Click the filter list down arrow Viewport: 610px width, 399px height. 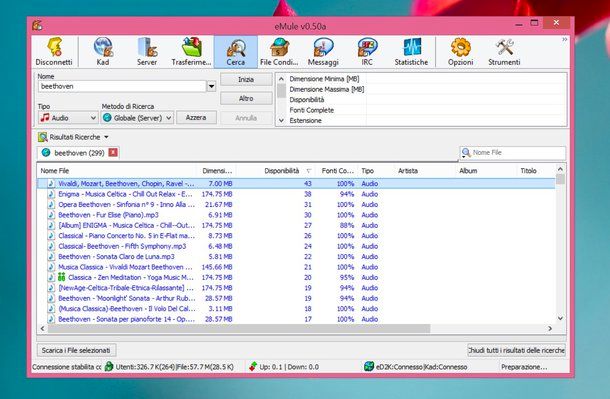[281, 121]
